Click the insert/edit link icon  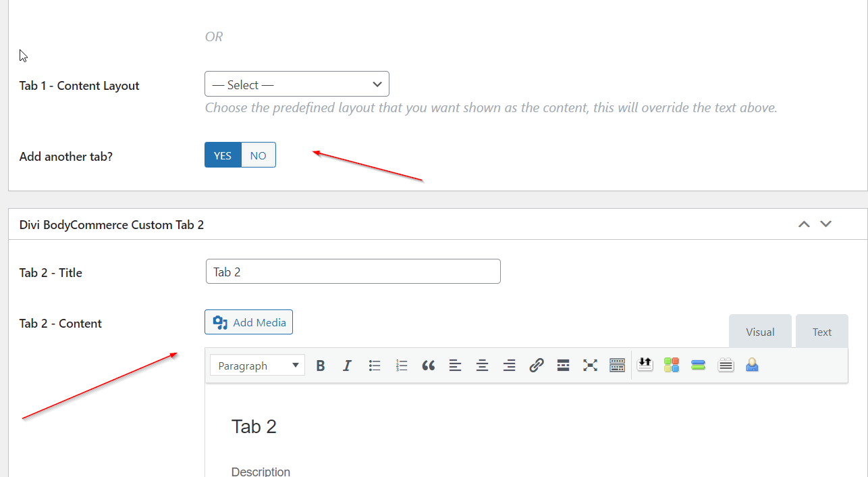(537, 366)
